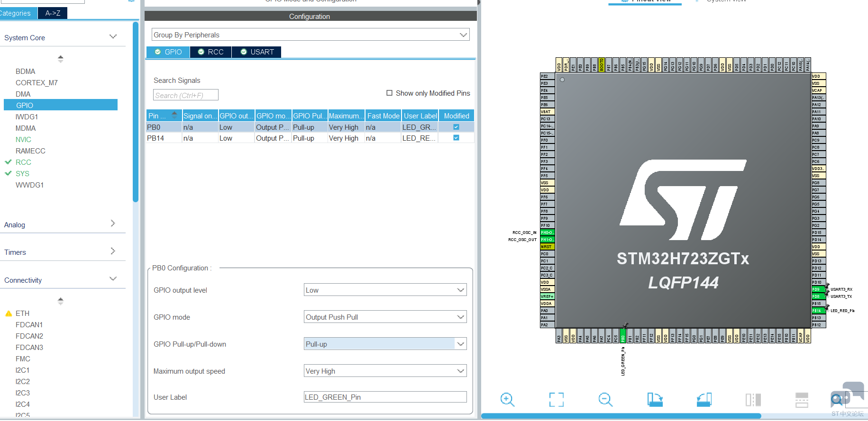Click the ETH warning icon
The image size is (868, 421).
click(9, 314)
